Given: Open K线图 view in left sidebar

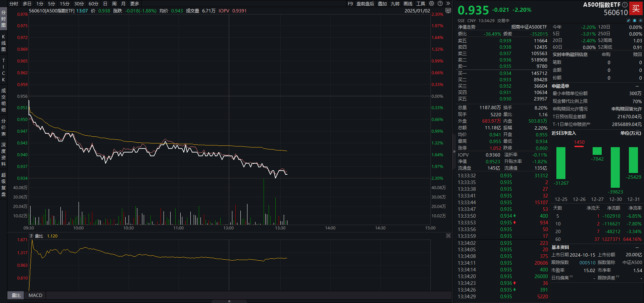Looking at the screenshot, I should 4,43.
